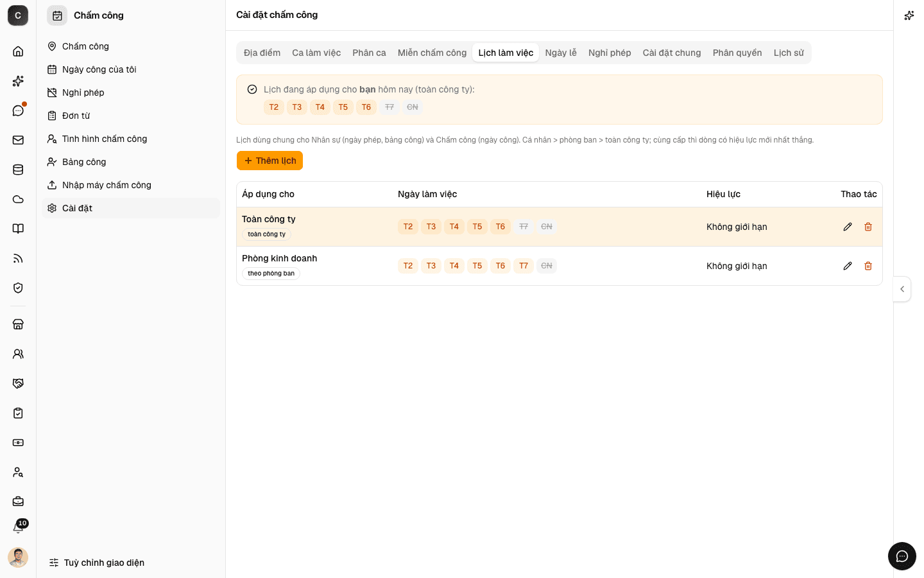
Task: Select Cài đặt in the sidebar
Action: (131, 208)
